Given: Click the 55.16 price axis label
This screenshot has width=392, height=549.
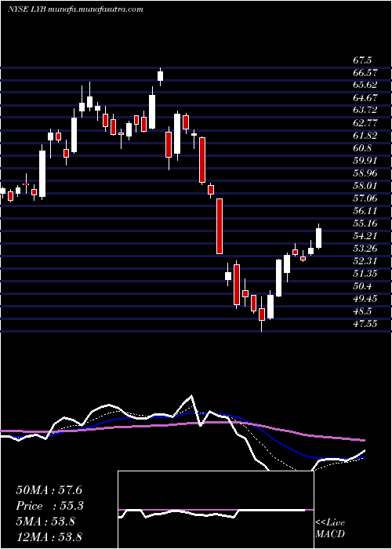Looking at the screenshot, I should 365,224.
